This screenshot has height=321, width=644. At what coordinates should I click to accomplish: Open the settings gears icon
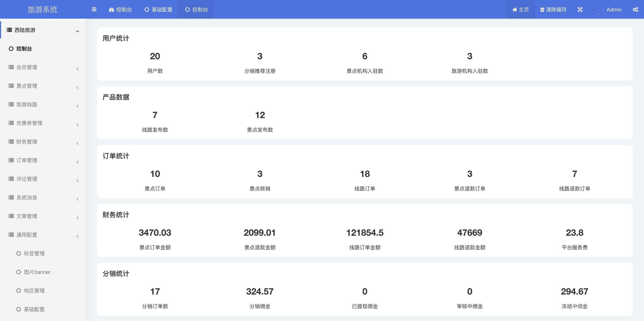click(x=635, y=9)
